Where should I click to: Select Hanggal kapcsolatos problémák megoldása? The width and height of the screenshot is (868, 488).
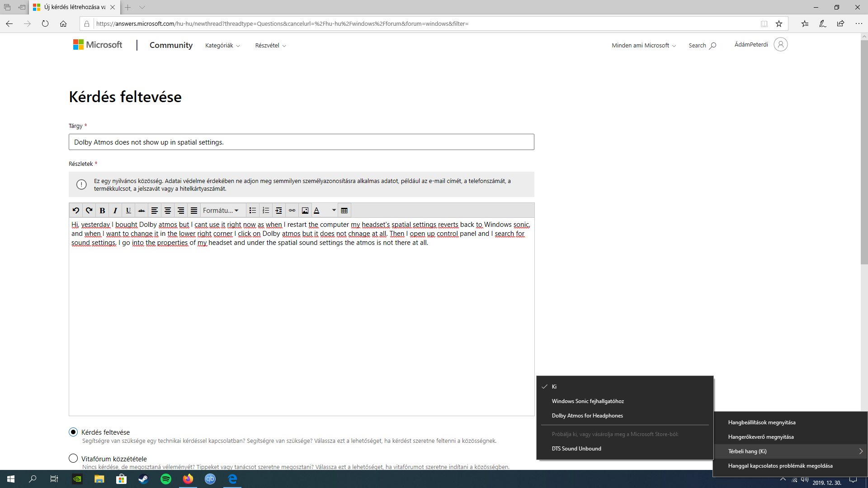[790, 465]
